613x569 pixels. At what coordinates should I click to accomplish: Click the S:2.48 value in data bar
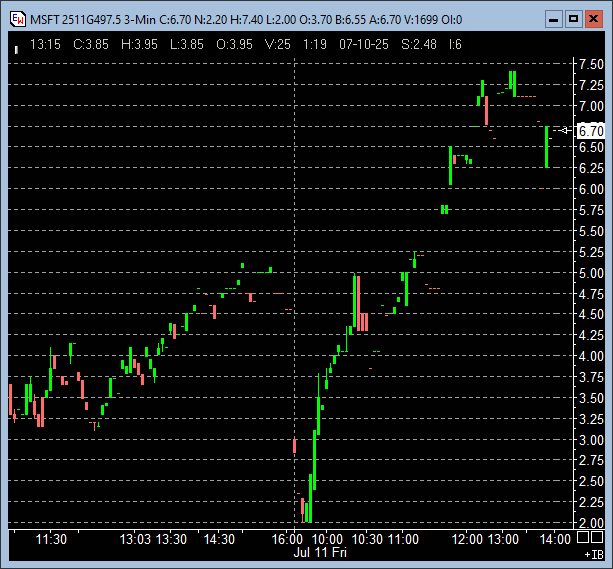(x=418, y=44)
